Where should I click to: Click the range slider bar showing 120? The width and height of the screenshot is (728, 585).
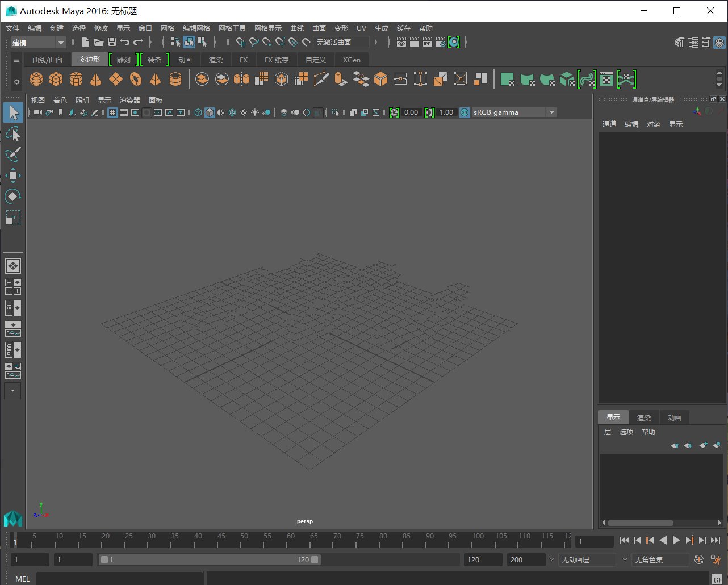208,559
